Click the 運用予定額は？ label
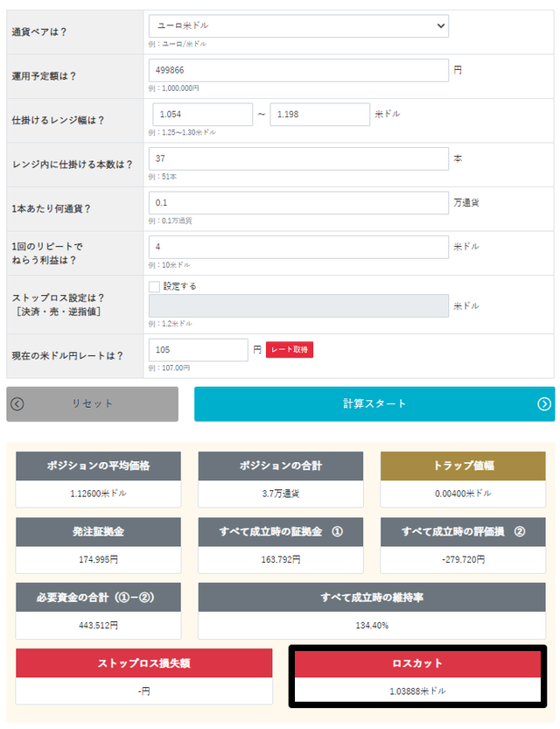Viewport: 560px width, 729px height. [44, 76]
